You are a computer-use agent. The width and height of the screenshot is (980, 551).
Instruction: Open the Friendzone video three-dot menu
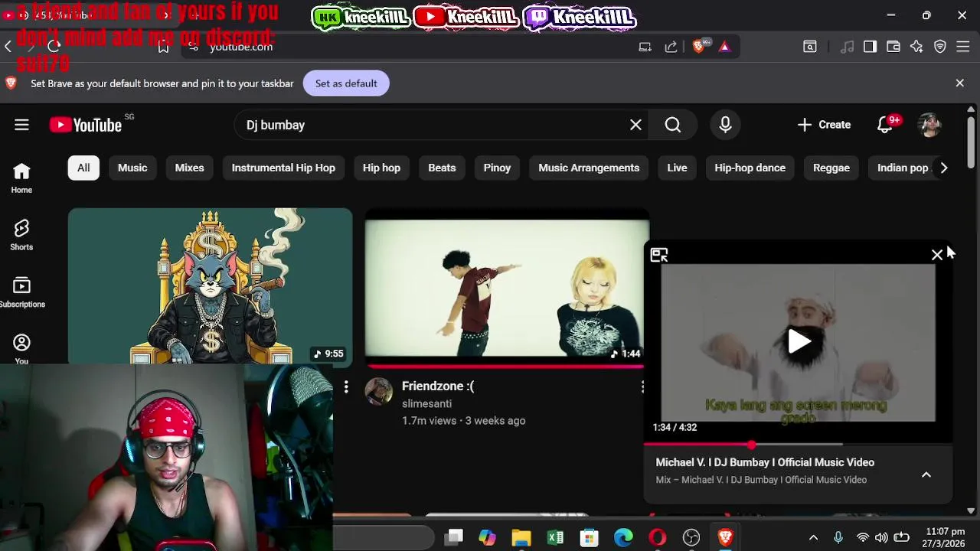pyautogui.click(x=642, y=387)
